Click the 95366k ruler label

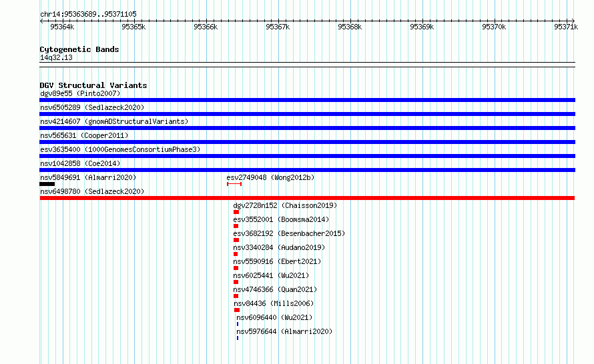point(206,27)
